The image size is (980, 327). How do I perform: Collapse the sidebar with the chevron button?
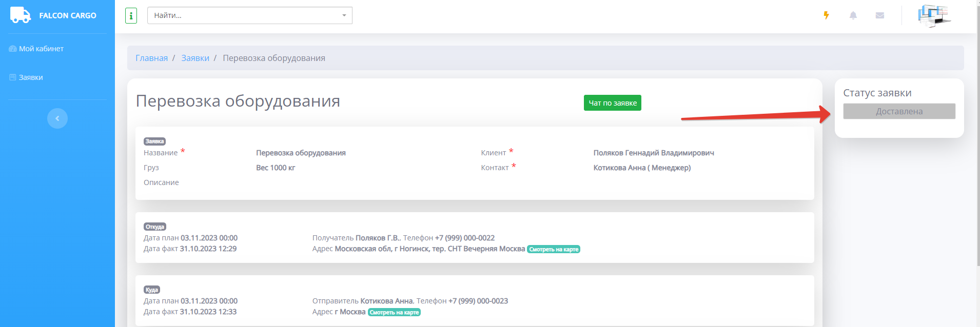pyautogui.click(x=57, y=118)
